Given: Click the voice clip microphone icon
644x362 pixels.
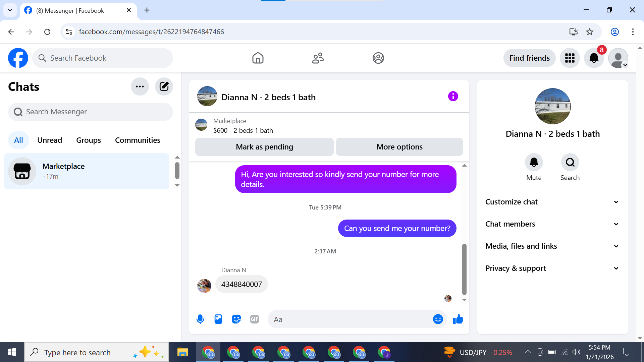Looking at the screenshot, I should pos(200,319).
